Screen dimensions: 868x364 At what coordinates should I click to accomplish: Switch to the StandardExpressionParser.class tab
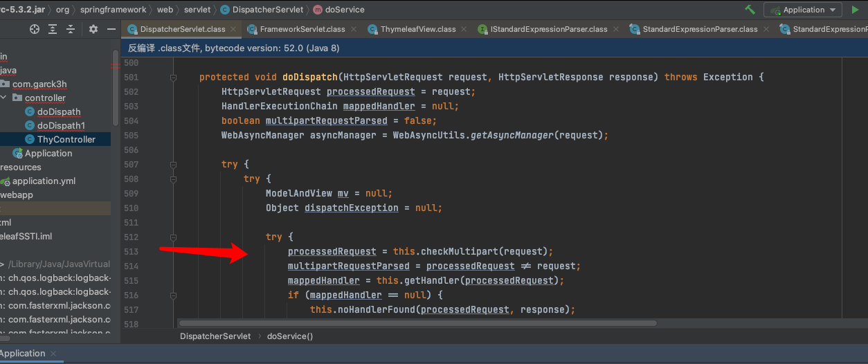click(x=700, y=29)
